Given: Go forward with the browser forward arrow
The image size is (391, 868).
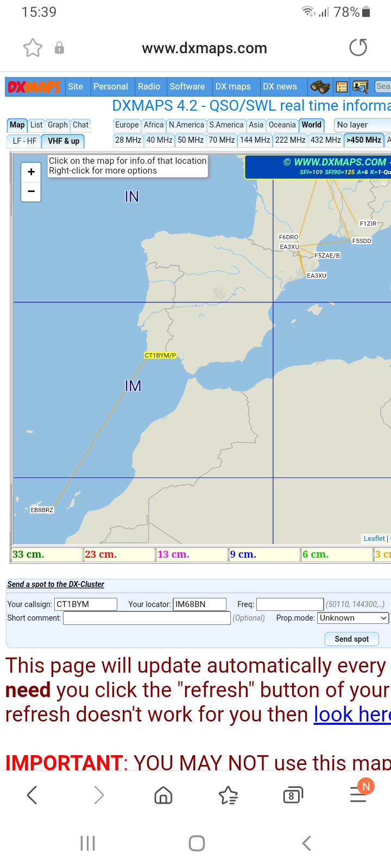Looking at the screenshot, I should [98, 795].
